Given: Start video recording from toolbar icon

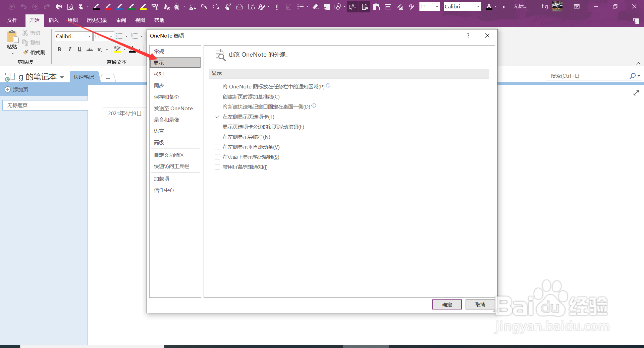Looking at the screenshot, I should pyautogui.click(x=155, y=6).
